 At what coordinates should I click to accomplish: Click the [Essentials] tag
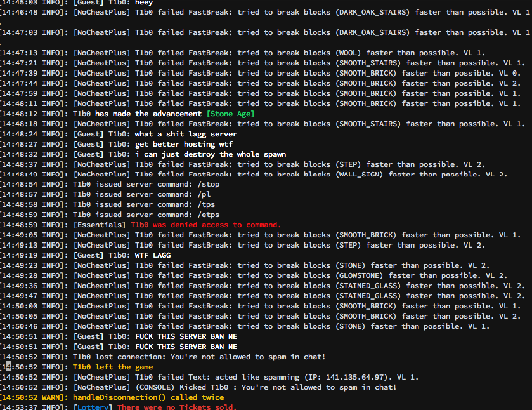click(100, 225)
